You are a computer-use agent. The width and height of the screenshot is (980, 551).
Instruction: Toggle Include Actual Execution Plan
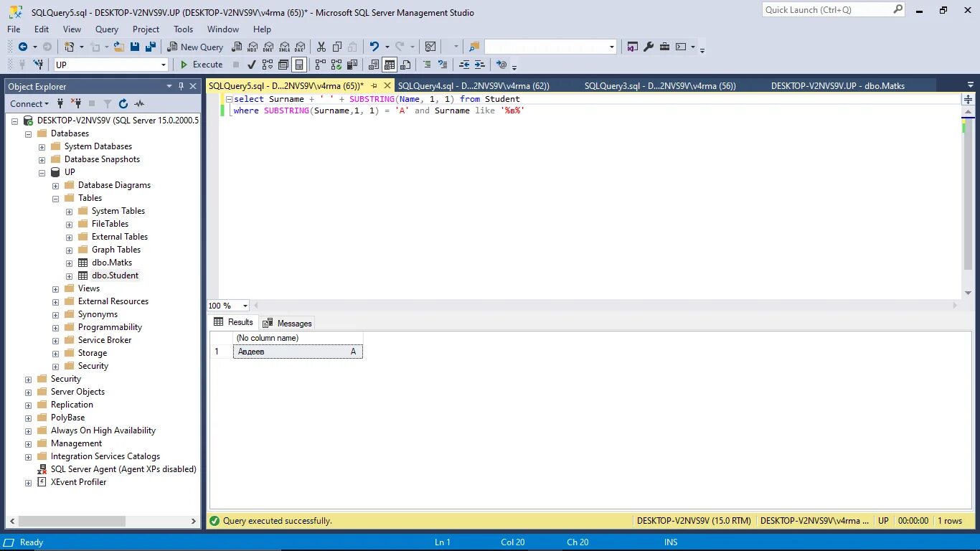[x=320, y=65]
